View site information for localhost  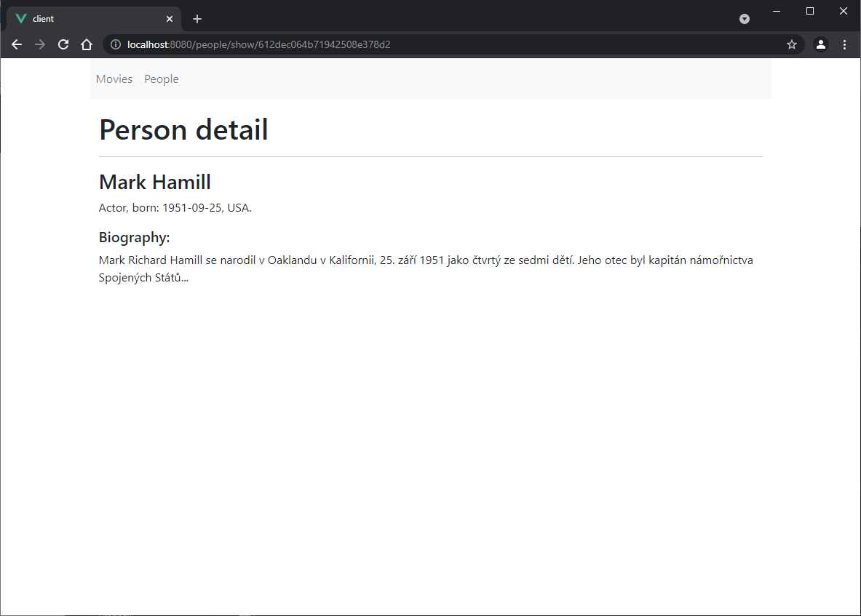tap(115, 44)
